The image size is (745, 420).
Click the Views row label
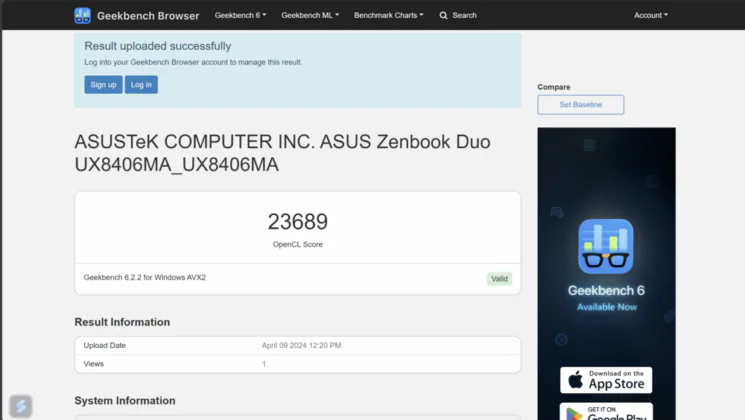click(94, 364)
